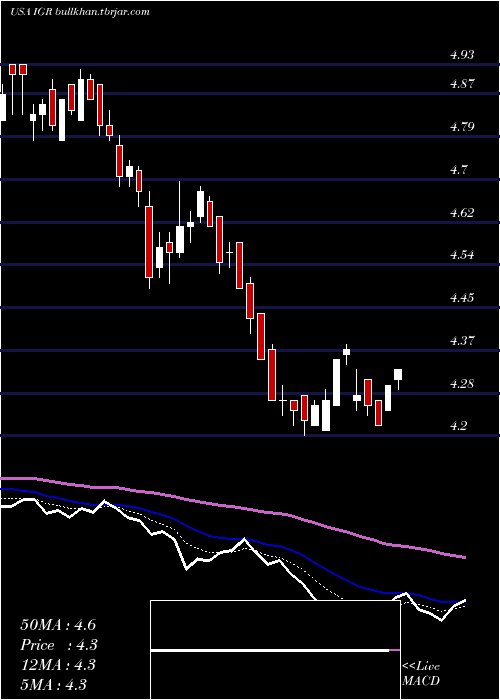Click the MACD indicator box

coord(275,650)
